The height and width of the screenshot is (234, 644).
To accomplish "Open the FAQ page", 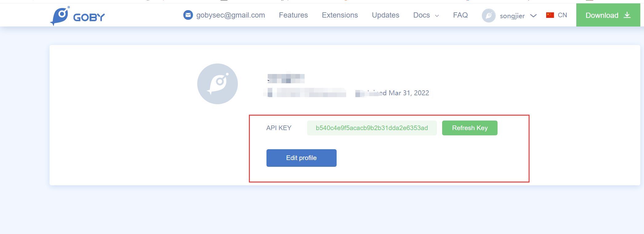I will (460, 15).
